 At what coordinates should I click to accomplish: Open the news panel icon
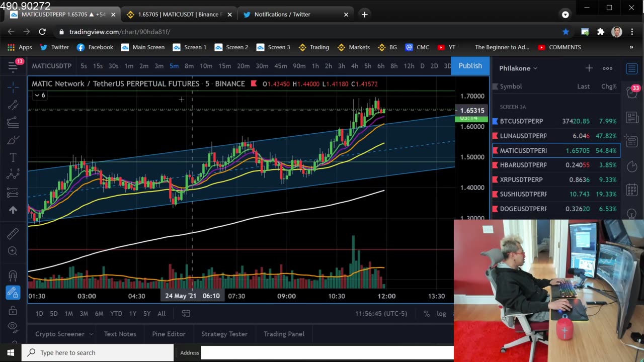click(632, 118)
